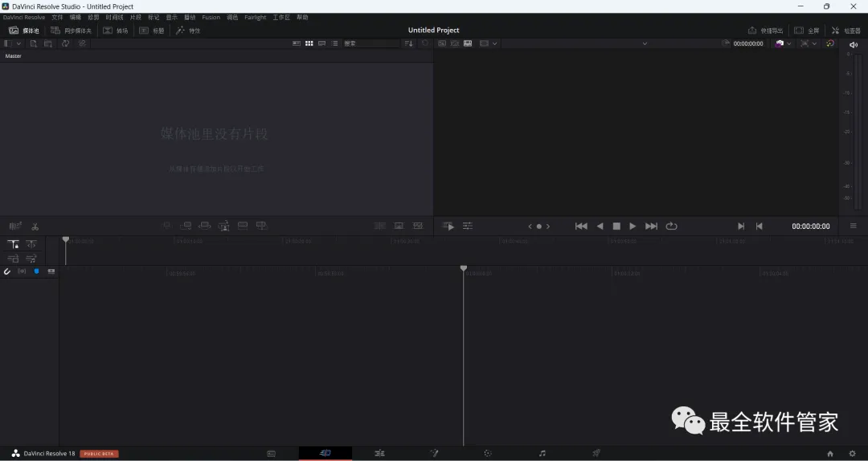Switch viewer to source clip mode
868x461 pixels.
tap(442, 43)
